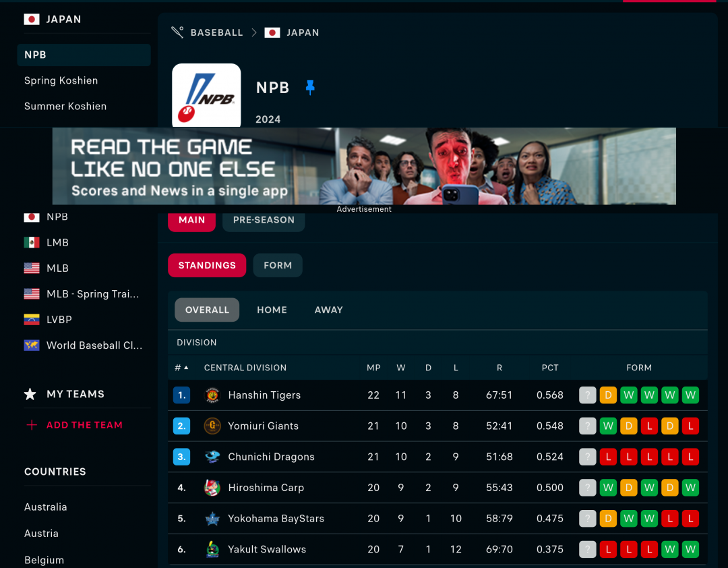Show Overall standings

(207, 310)
